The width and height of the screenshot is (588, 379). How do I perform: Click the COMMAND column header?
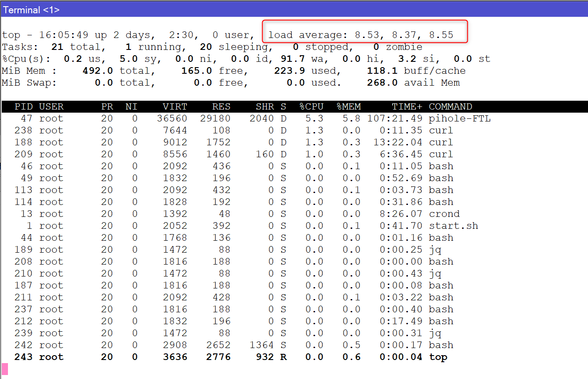(451, 106)
